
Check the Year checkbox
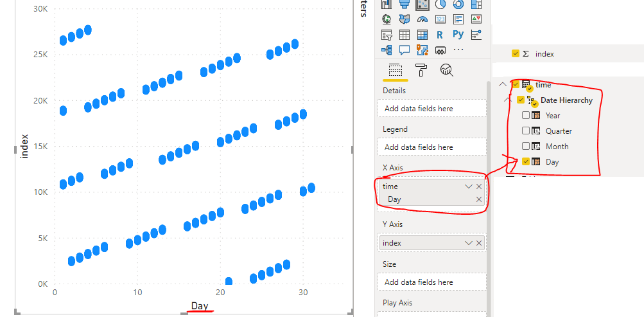526,116
